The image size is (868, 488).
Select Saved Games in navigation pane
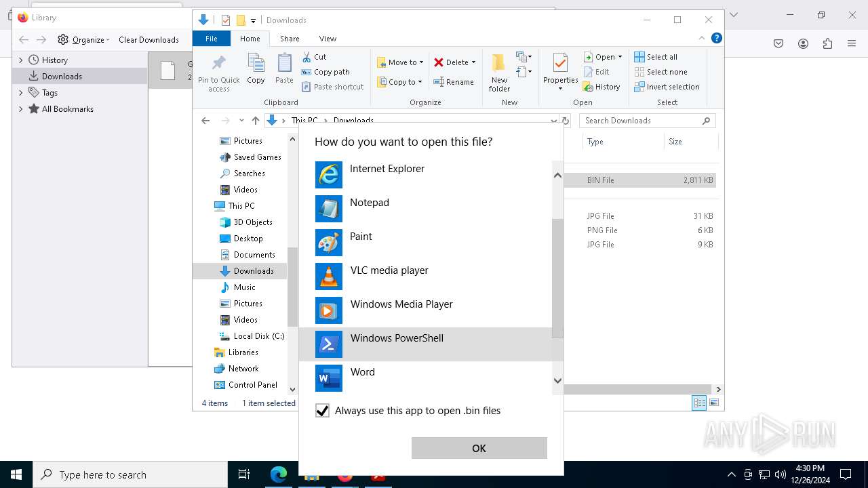(x=250, y=157)
